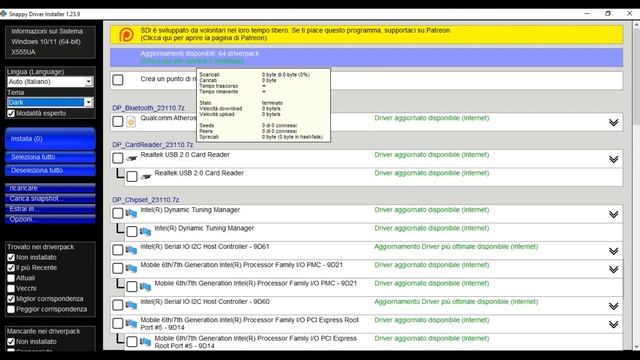
Task: Toggle Modalità esperto checkbox
Action: [x=11, y=113]
